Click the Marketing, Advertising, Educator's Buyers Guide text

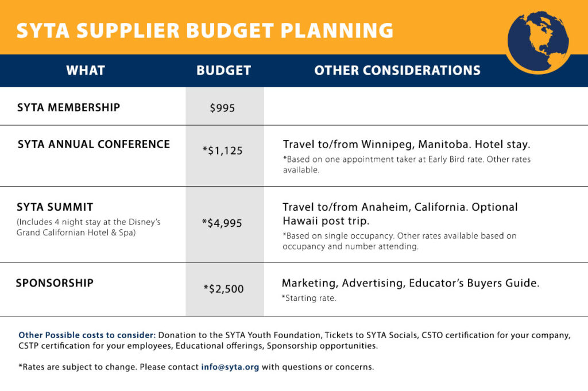(x=411, y=283)
